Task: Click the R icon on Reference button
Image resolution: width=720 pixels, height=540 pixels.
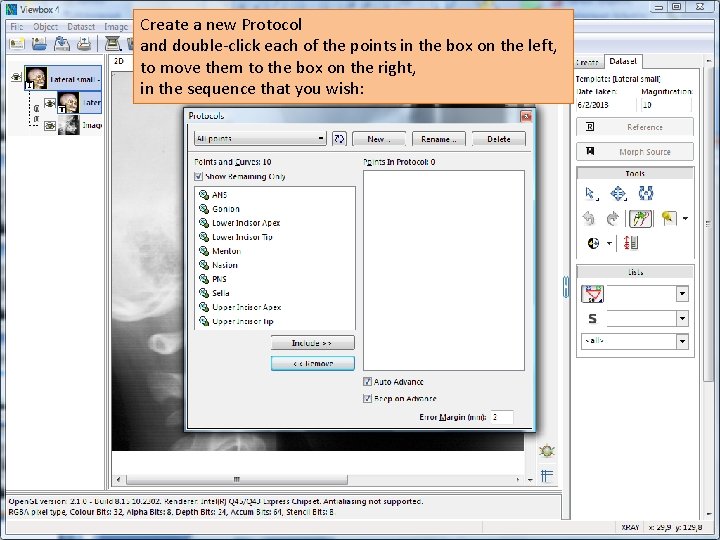Action: click(590, 127)
